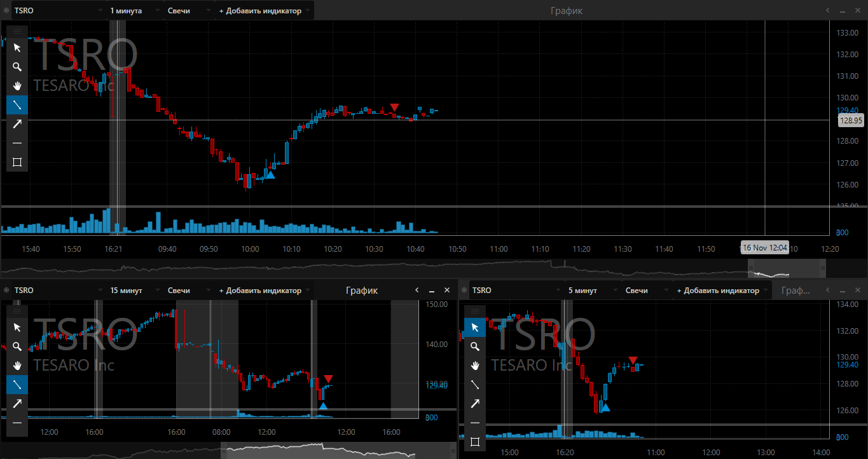868x459 pixels.
Task: Select the pointer tool in the 5 минут chart
Action: (475, 327)
